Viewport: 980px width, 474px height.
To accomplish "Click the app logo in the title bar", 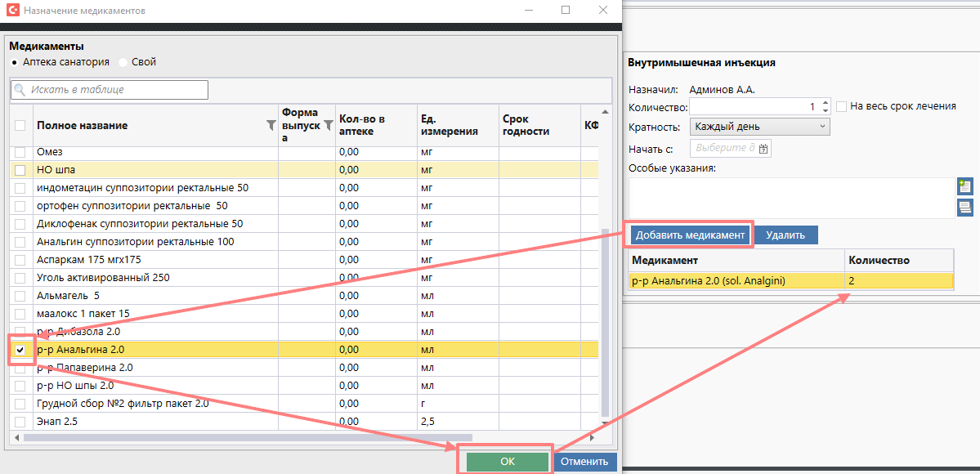I will click(x=11, y=11).
